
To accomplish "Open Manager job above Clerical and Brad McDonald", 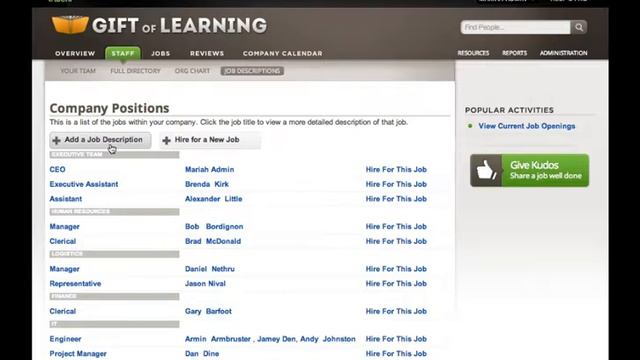I will pyautogui.click(x=64, y=227).
